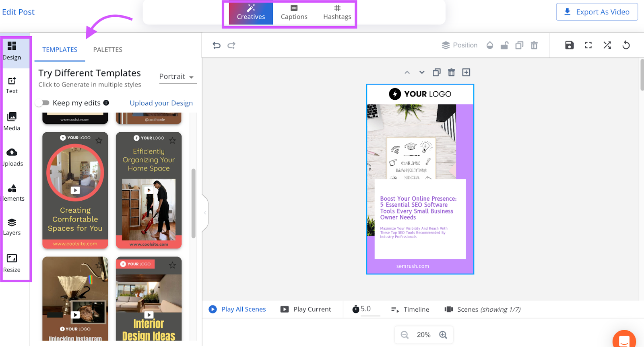
Task: Click Export As Video button
Action: 597,12
